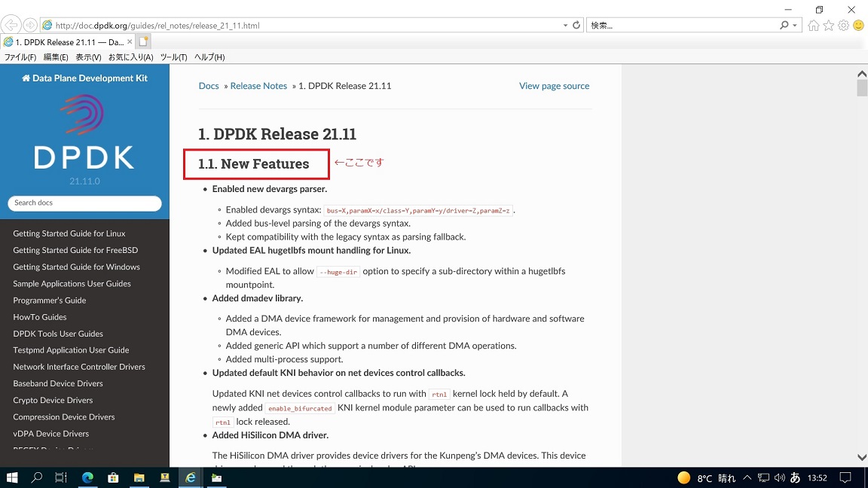This screenshot has width=868, height=488.
Task: Click the search magnifier icon in search box
Action: click(784, 25)
